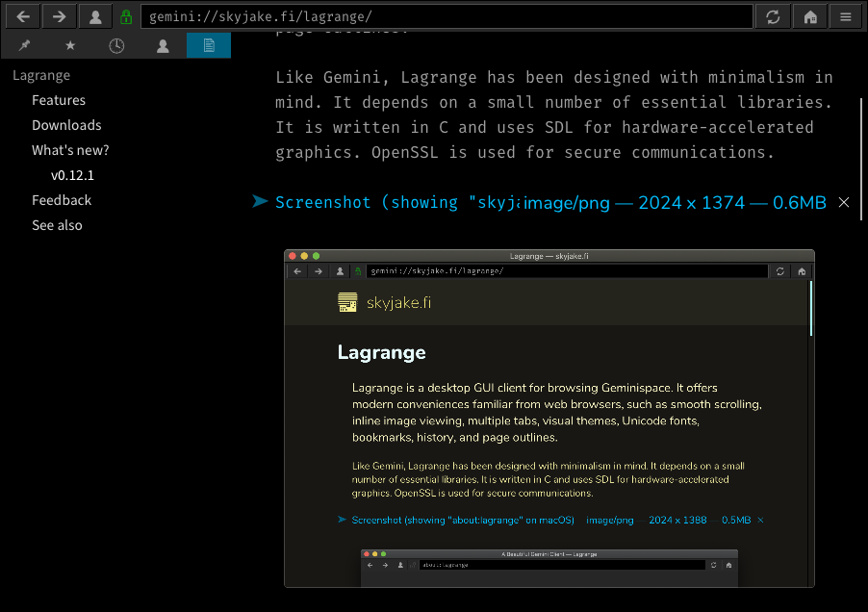
Task: Select the v0.12.1 outline entry
Action: 72,175
